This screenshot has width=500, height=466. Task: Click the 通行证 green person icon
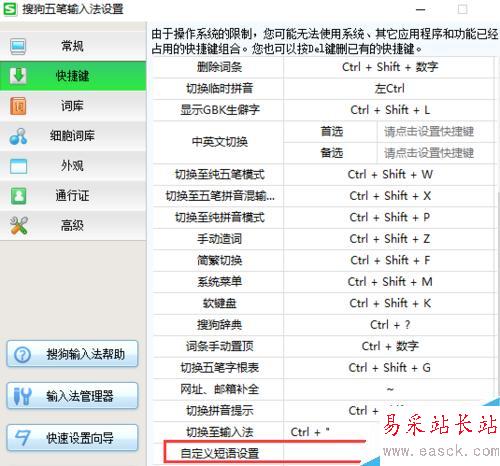18,196
